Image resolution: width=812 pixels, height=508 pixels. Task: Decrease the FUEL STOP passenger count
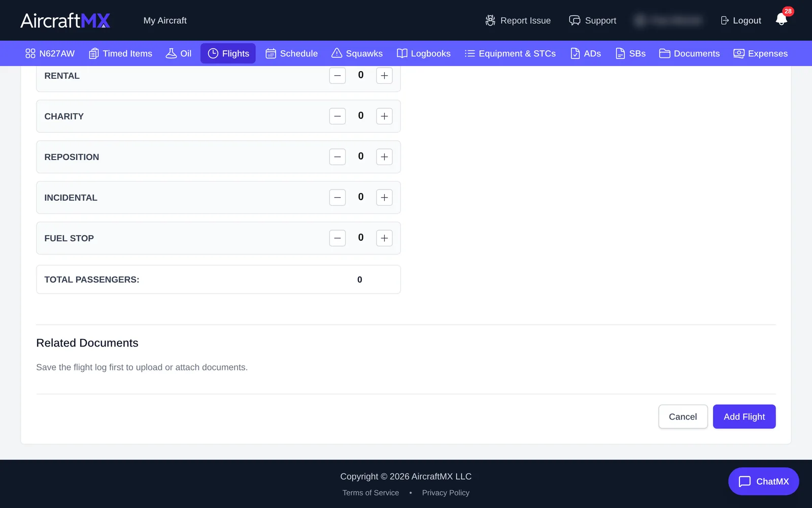tap(337, 238)
